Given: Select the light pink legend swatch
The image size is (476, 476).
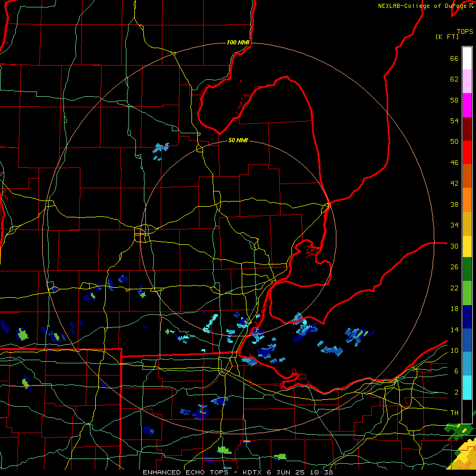Looking at the screenshot, I should (467, 81).
